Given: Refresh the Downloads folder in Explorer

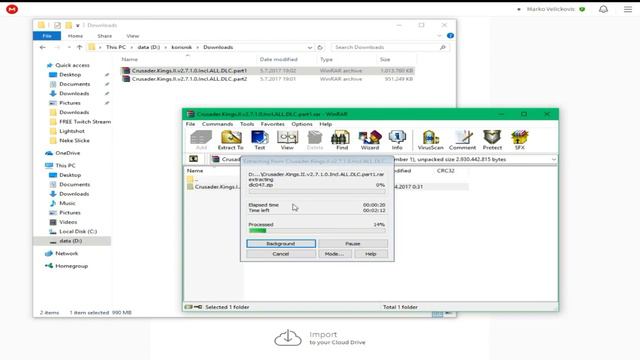Looking at the screenshot, I should 320,47.
